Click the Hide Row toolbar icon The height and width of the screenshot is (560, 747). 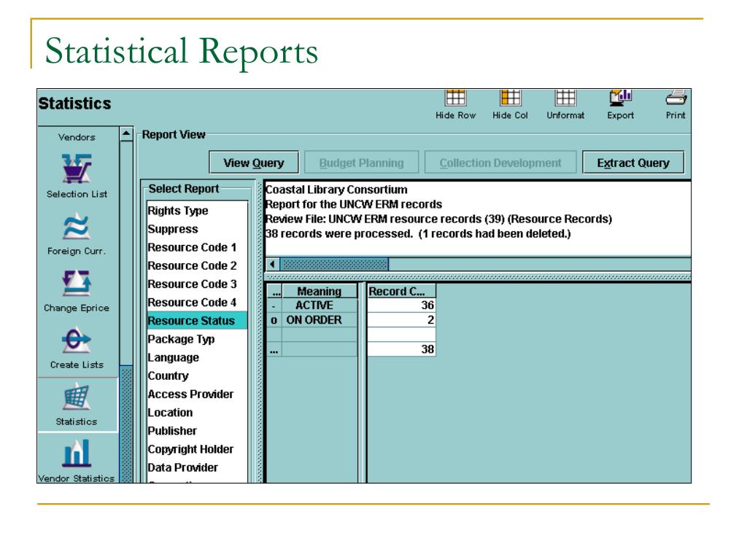click(455, 98)
